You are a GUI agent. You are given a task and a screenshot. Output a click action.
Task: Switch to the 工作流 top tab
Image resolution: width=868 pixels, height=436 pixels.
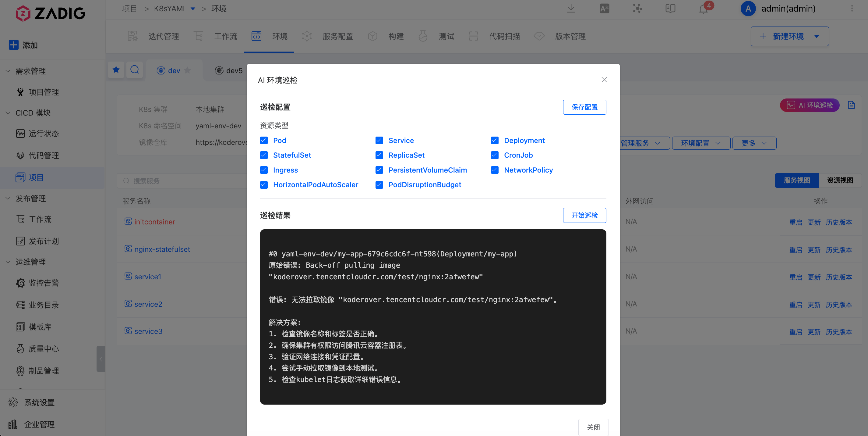pos(216,36)
